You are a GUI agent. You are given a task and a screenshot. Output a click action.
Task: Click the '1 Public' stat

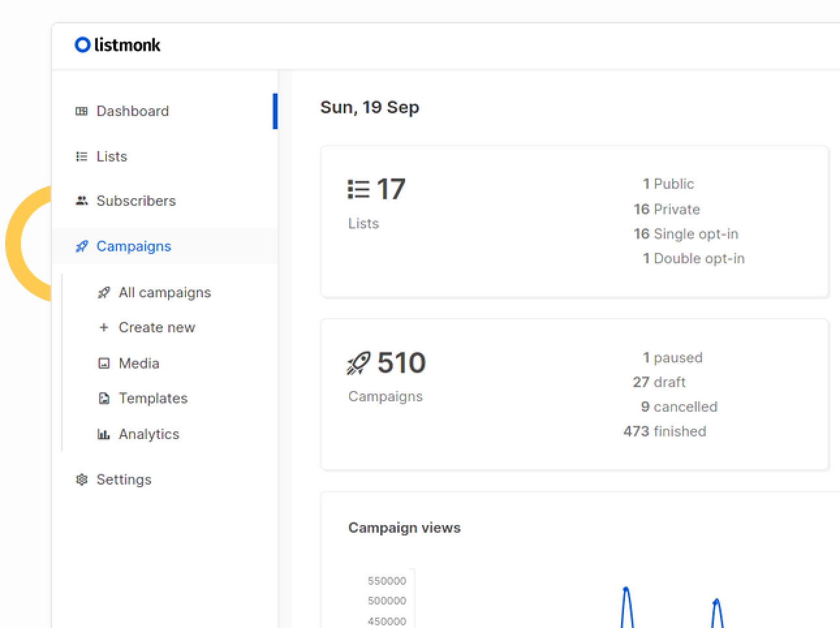[x=668, y=184]
